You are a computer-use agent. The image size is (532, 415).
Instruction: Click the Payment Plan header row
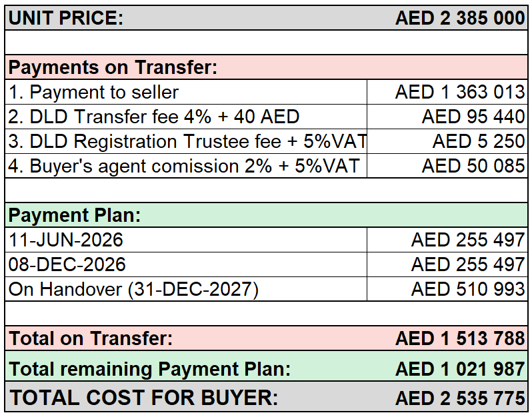pyautogui.click(x=267, y=215)
